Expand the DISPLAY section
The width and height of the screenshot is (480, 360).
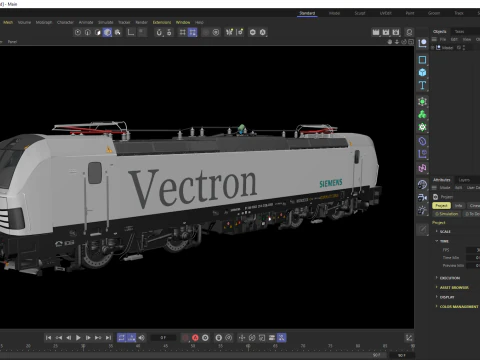(x=447, y=297)
